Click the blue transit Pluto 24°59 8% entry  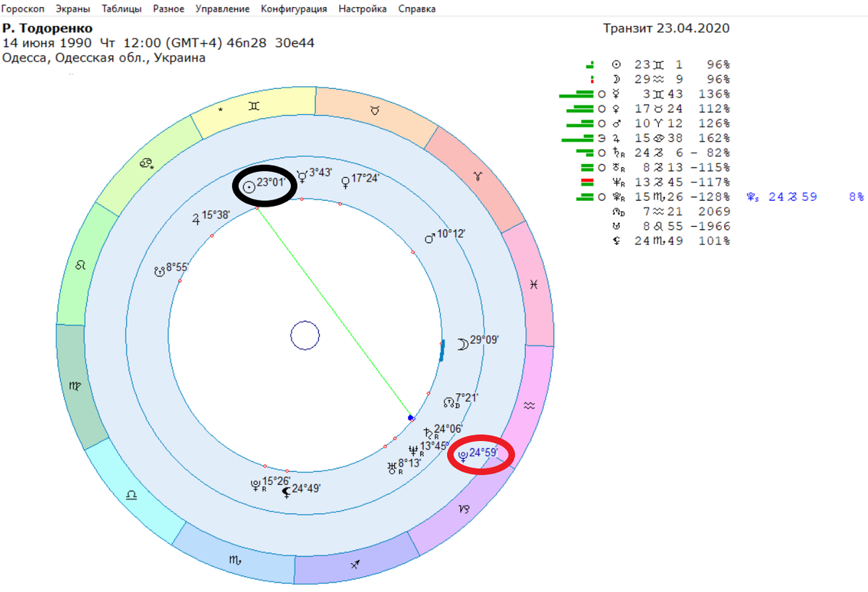tap(804, 197)
